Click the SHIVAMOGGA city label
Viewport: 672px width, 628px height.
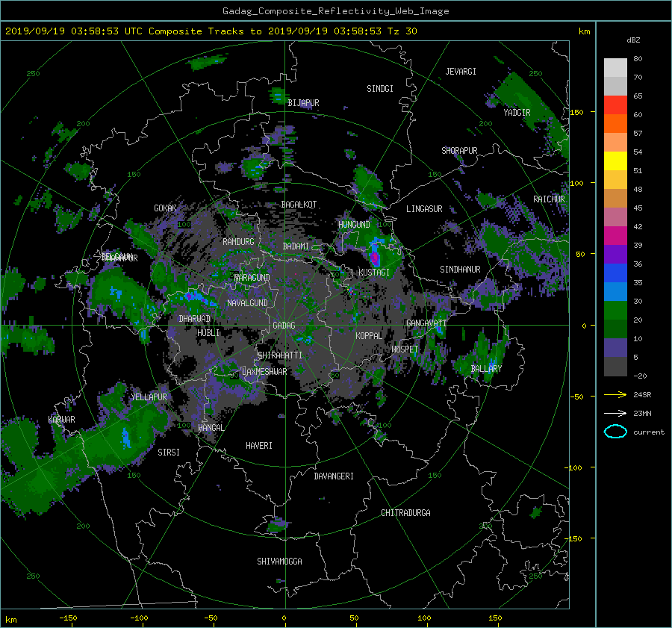click(279, 561)
